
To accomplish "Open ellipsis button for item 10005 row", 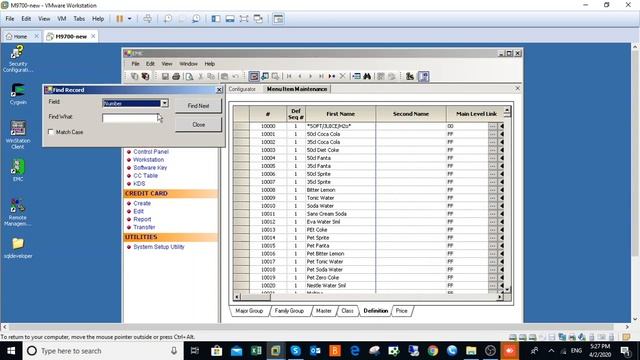I will click(492, 166).
